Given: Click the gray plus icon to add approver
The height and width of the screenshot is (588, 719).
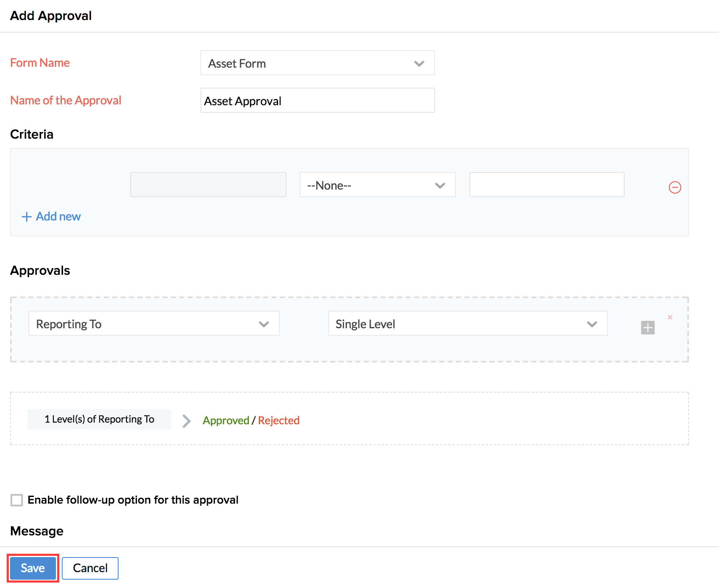Looking at the screenshot, I should click(648, 327).
